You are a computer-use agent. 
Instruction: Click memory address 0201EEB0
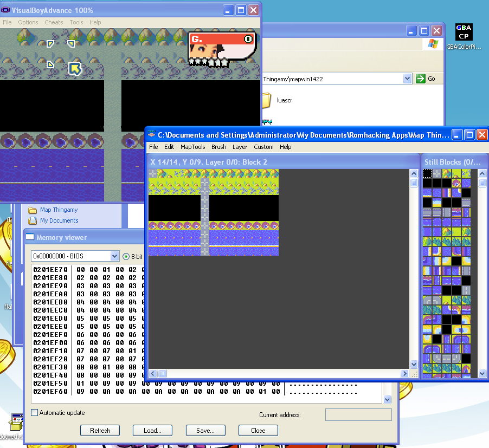pyautogui.click(x=50, y=302)
